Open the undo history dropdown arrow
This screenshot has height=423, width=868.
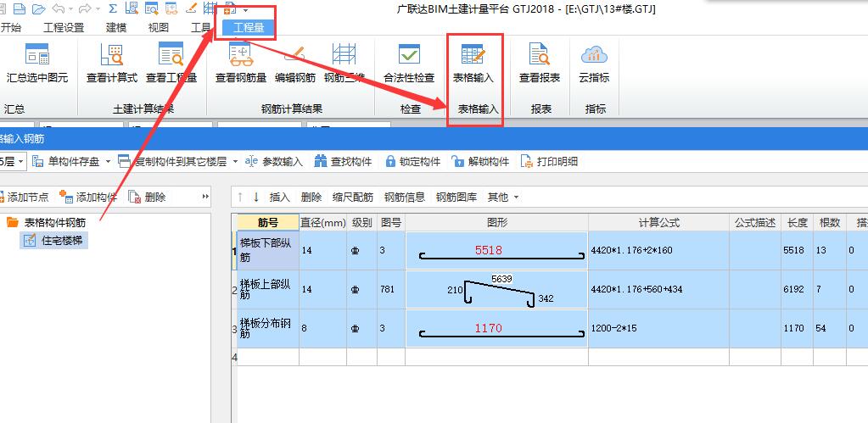coord(70,9)
